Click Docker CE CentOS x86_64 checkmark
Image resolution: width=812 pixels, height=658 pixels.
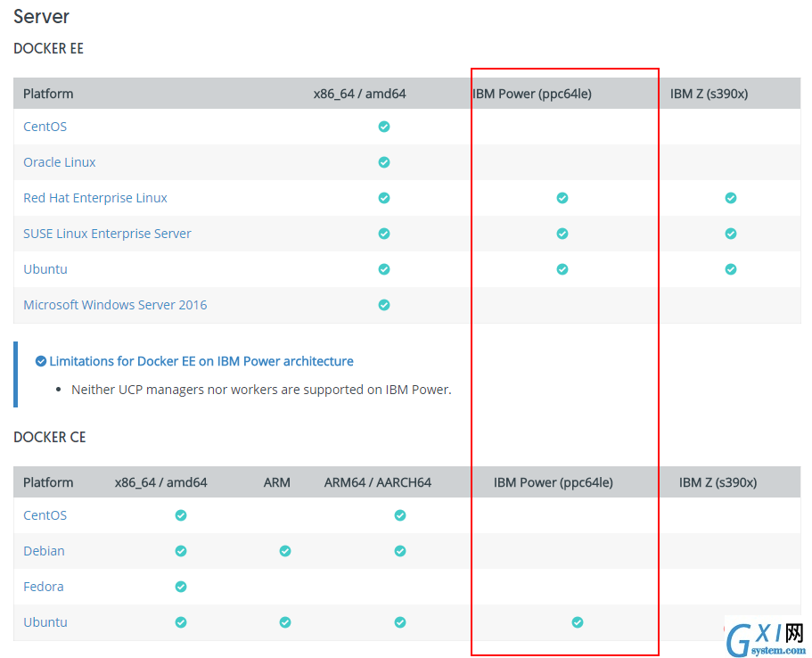[181, 515]
